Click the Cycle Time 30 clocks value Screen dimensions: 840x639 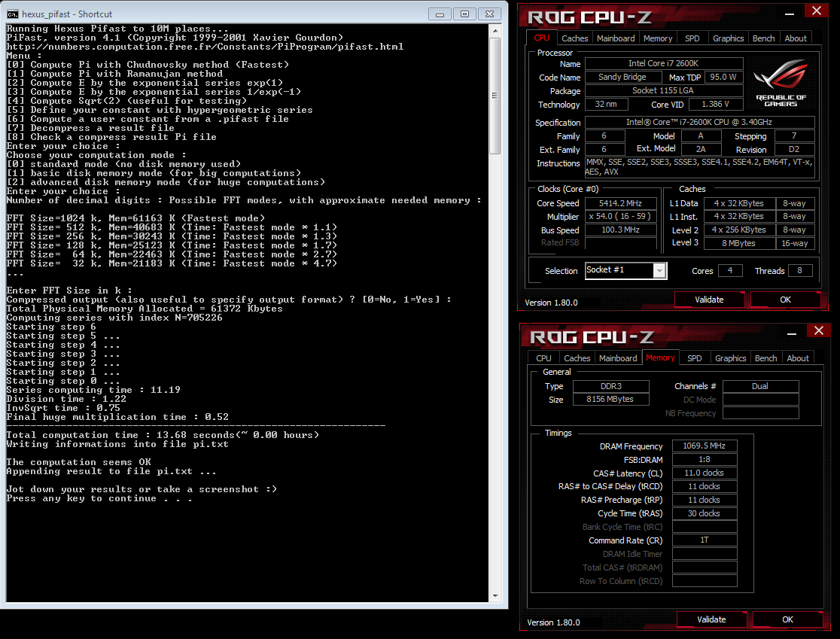pyautogui.click(x=705, y=513)
